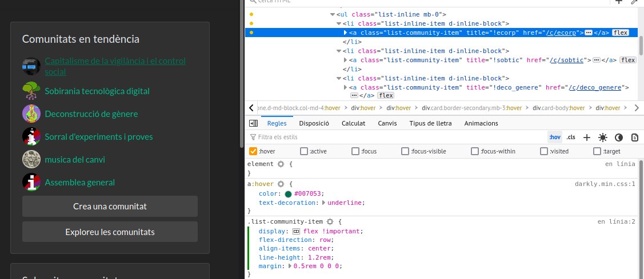Click the Deconstrucció de gènere flask avatar
644x279 pixels.
click(x=31, y=114)
